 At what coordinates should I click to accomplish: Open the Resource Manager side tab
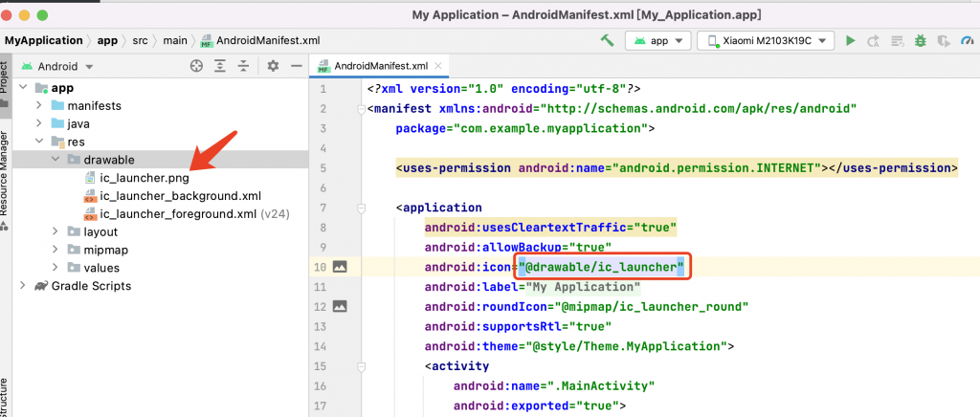click(x=5, y=174)
